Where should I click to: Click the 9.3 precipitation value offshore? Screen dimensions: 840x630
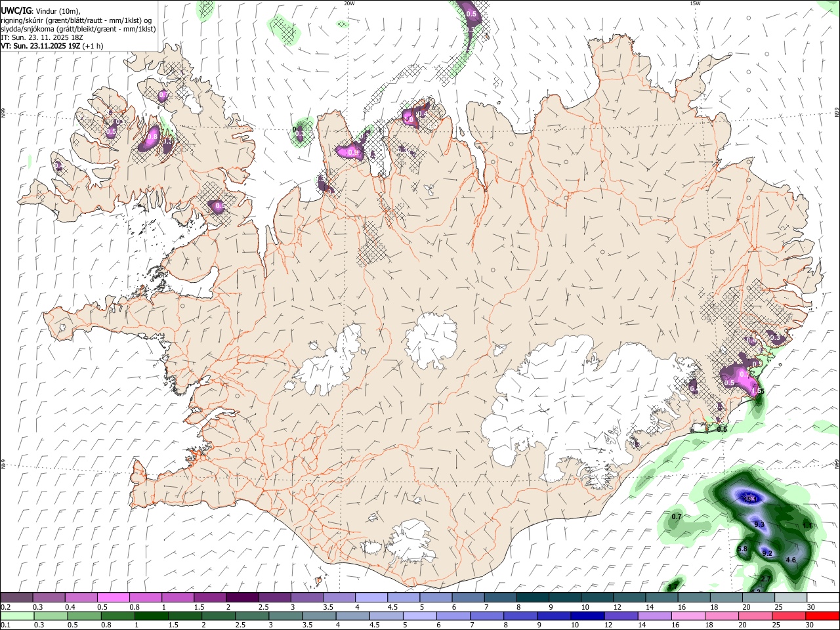click(759, 524)
